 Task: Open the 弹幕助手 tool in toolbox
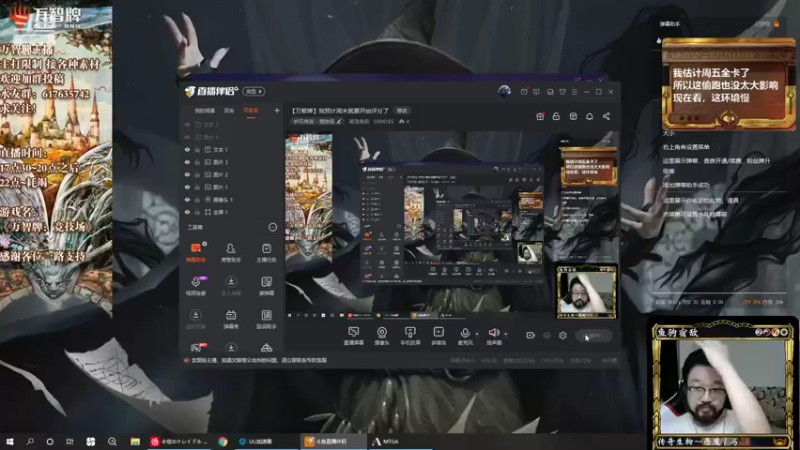point(196,253)
